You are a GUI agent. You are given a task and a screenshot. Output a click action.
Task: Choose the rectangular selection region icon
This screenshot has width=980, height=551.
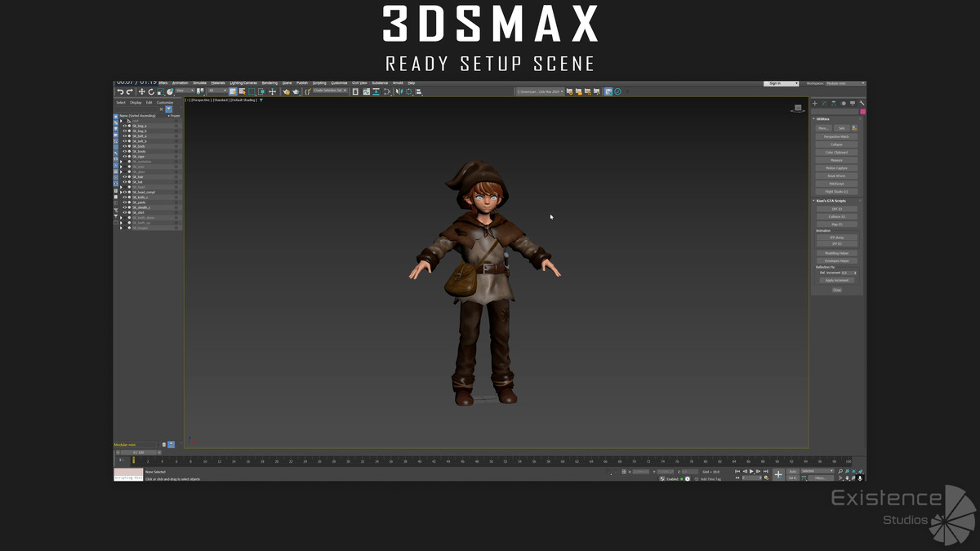click(252, 91)
